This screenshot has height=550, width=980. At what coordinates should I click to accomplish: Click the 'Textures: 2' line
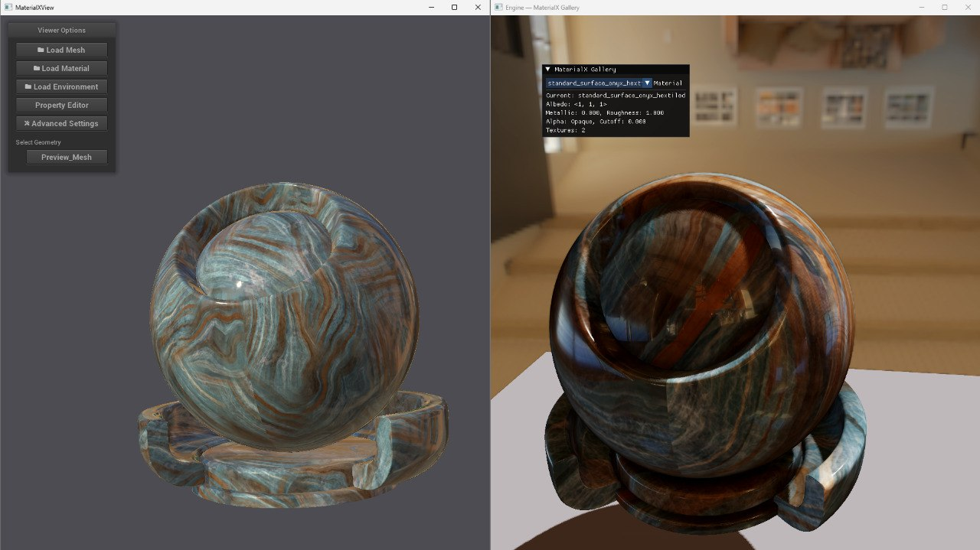coord(566,130)
